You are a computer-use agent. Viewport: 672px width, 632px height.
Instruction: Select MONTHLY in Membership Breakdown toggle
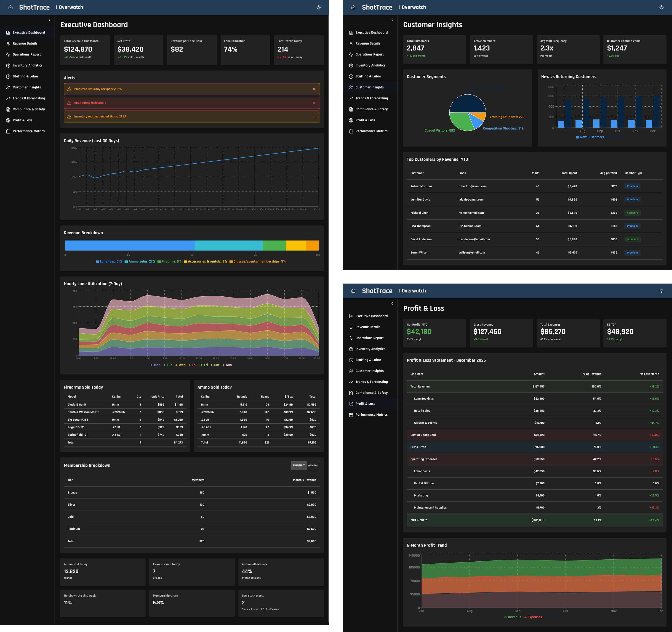pyautogui.click(x=299, y=465)
